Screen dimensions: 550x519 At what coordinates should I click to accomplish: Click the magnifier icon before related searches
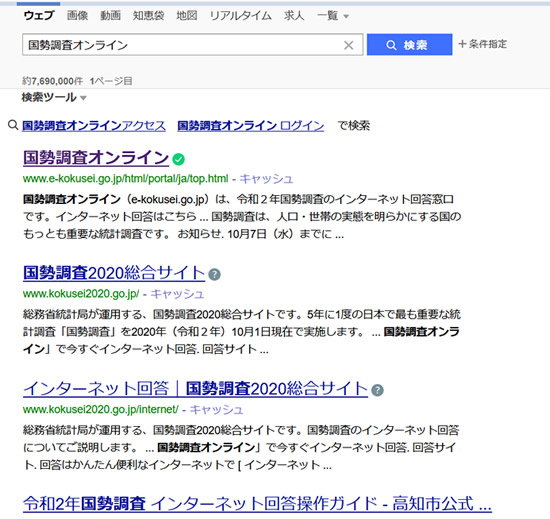(13, 125)
